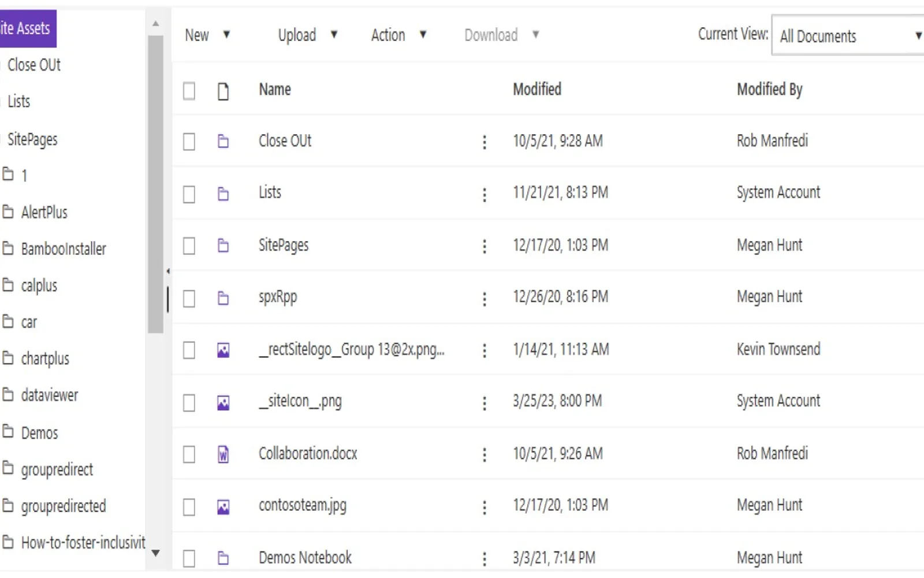Open the three-dot menu for Collaboration.docx

(485, 455)
